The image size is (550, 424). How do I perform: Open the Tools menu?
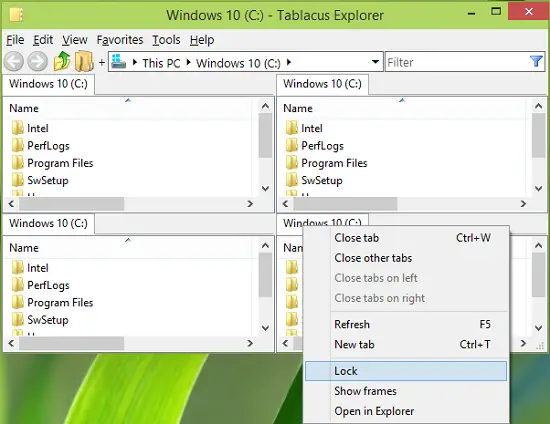coord(166,40)
